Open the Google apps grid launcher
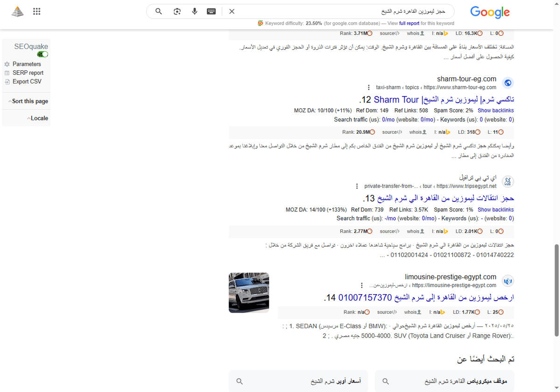The image size is (560, 392). point(36,11)
